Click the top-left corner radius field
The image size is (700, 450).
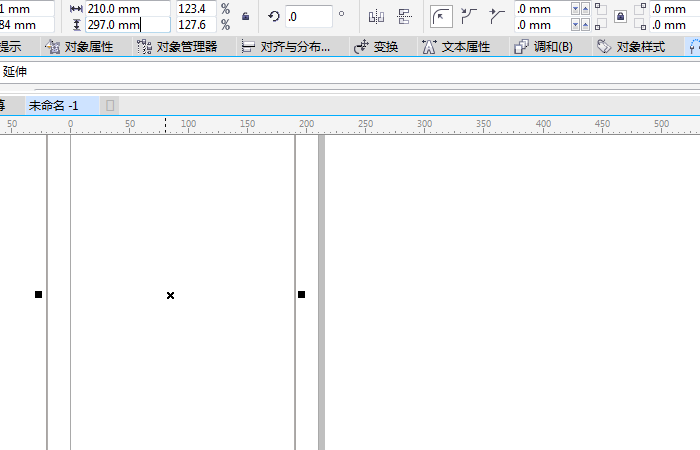coord(542,8)
